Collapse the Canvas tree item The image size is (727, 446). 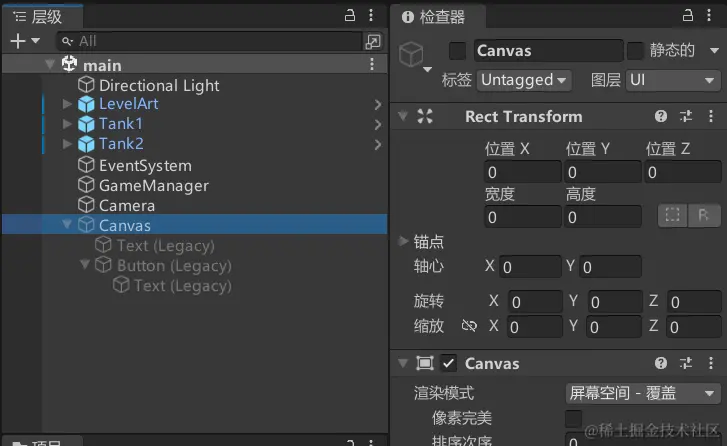(67, 224)
